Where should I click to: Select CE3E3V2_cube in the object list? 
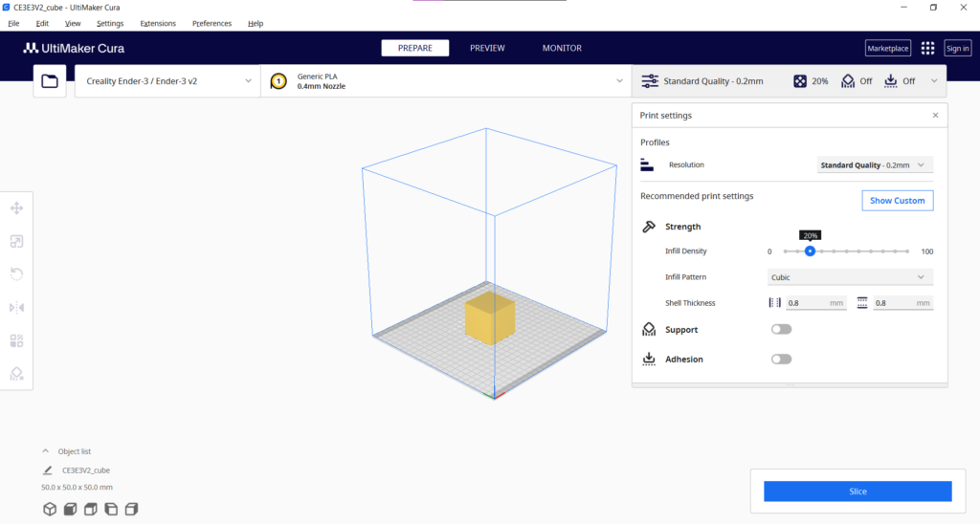[x=85, y=470]
